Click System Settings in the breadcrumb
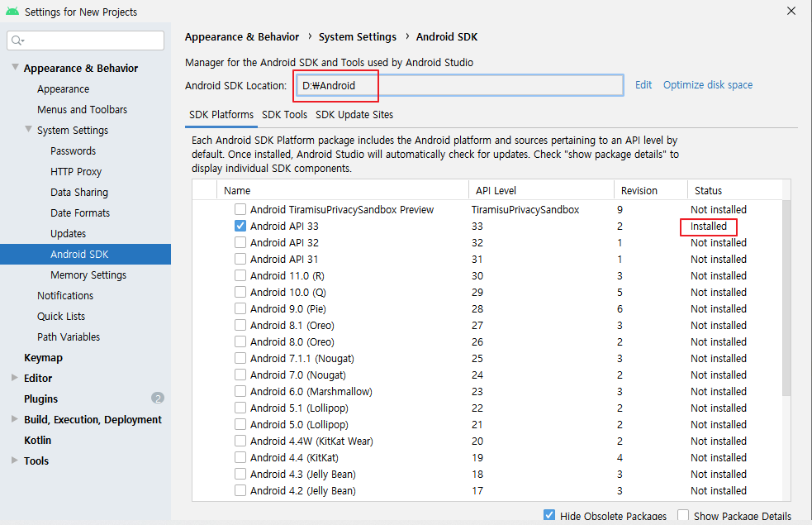 pos(358,37)
